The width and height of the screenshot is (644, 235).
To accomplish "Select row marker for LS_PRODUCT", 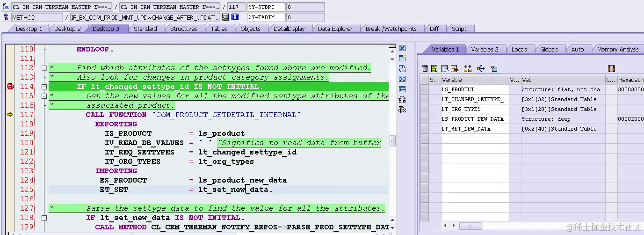I will [425, 89].
